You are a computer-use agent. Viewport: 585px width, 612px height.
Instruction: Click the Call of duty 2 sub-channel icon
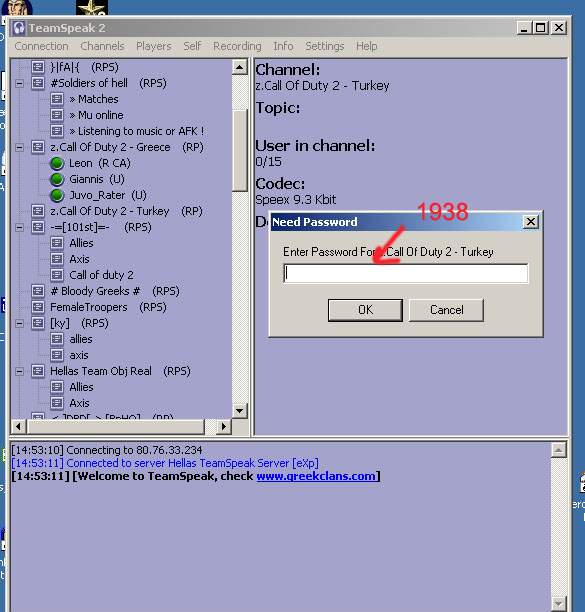point(57,275)
